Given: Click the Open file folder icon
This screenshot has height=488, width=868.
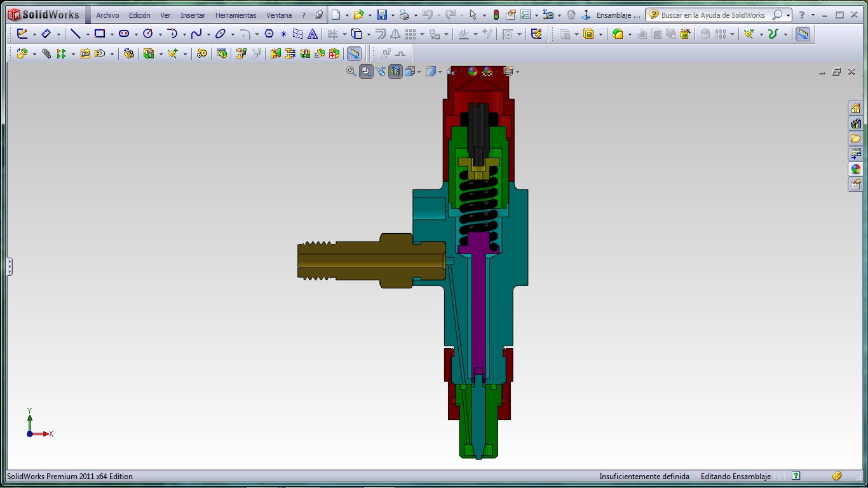Looking at the screenshot, I should tap(359, 15).
